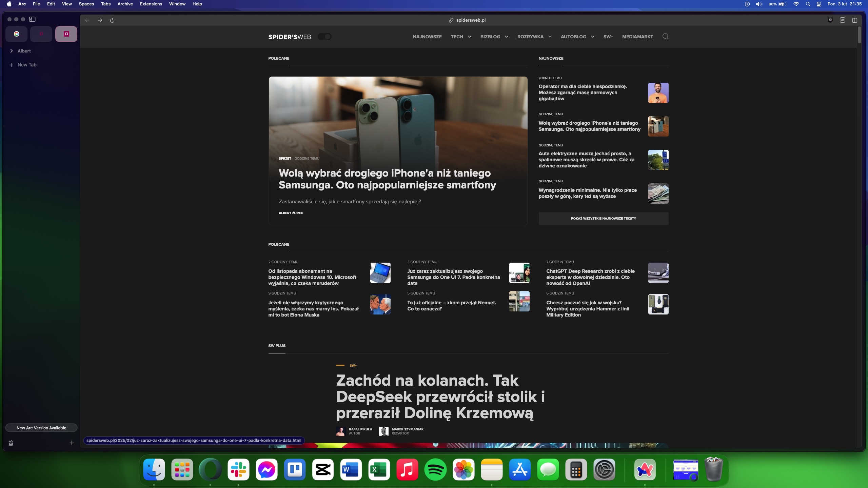This screenshot has width=868, height=488.
Task: Open the site controls icon in toolbar
Action: pos(842,20)
